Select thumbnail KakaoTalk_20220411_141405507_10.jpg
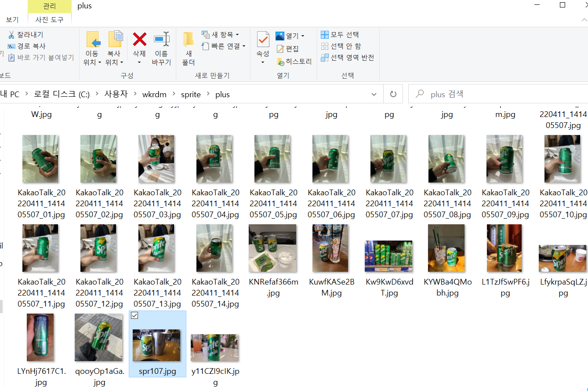 (563, 159)
